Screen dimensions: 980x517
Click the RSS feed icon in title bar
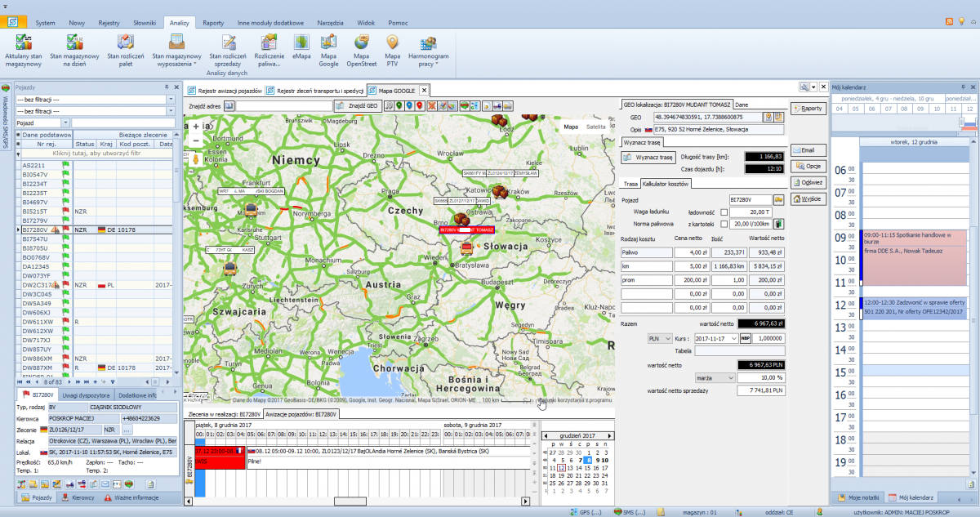pos(948,21)
